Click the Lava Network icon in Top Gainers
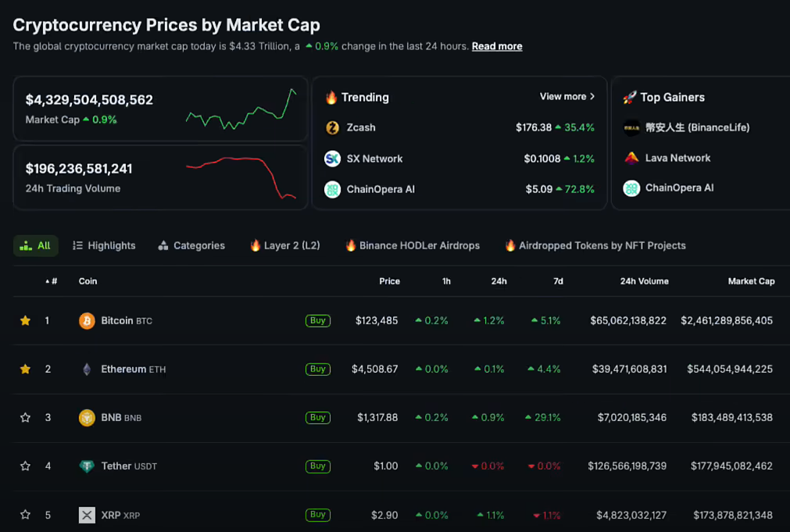Image resolution: width=790 pixels, height=532 pixels. [631, 158]
